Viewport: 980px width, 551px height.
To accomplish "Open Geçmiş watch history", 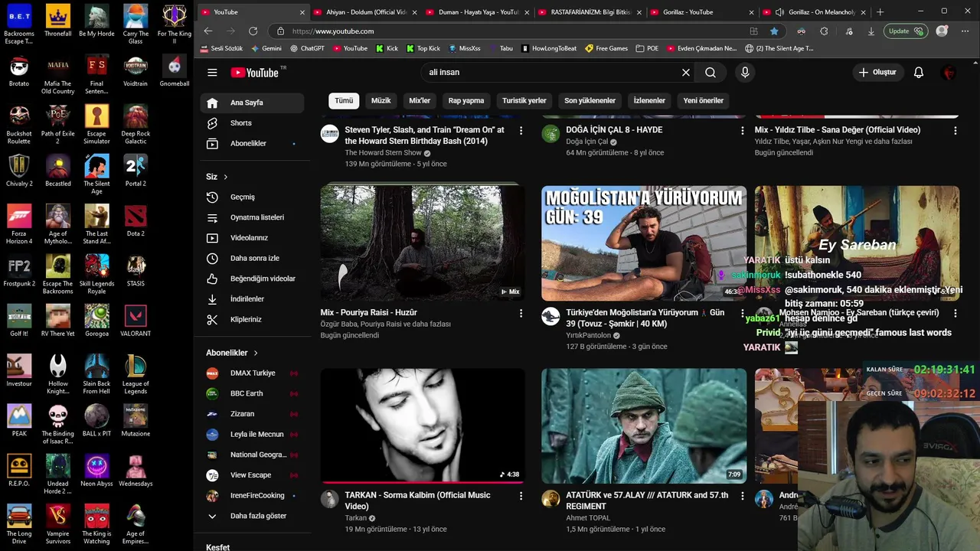I will click(x=252, y=197).
